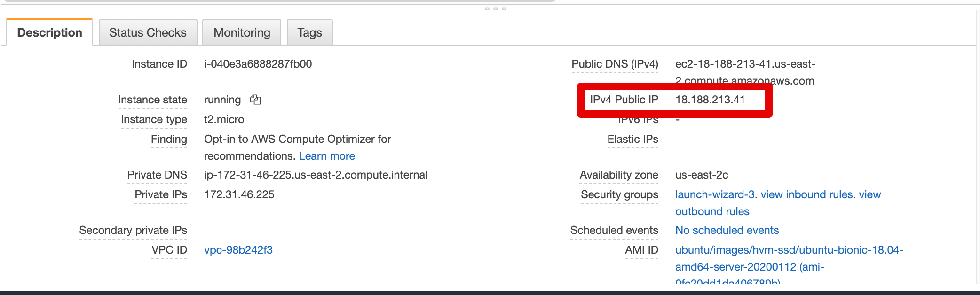
Task: Open the Ubuntu AMI ID link
Action: (789, 250)
